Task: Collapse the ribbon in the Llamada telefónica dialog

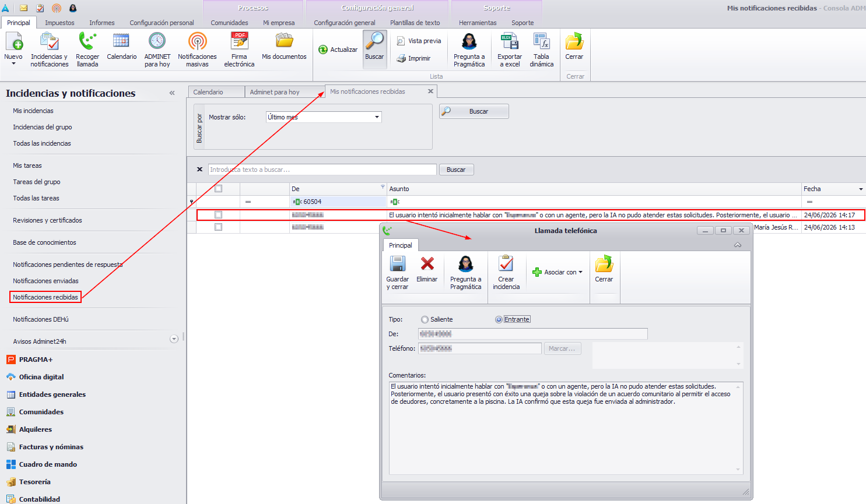Action: coord(738,245)
